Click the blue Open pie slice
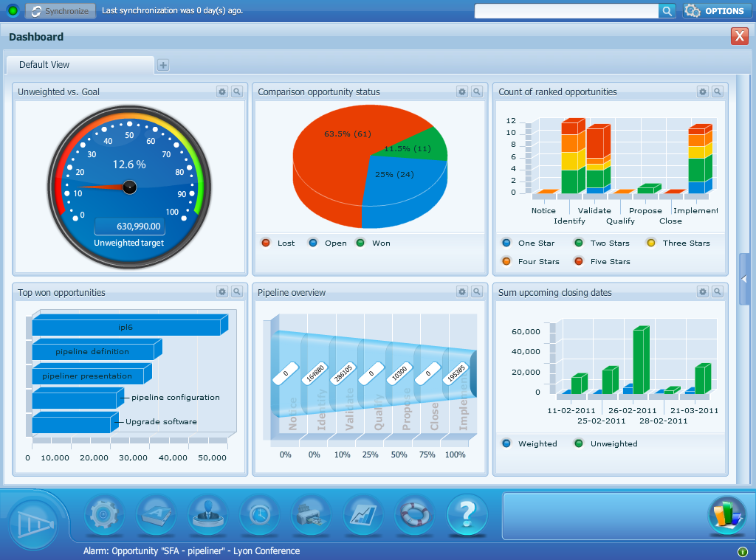This screenshot has width=756, height=560. tap(405, 193)
